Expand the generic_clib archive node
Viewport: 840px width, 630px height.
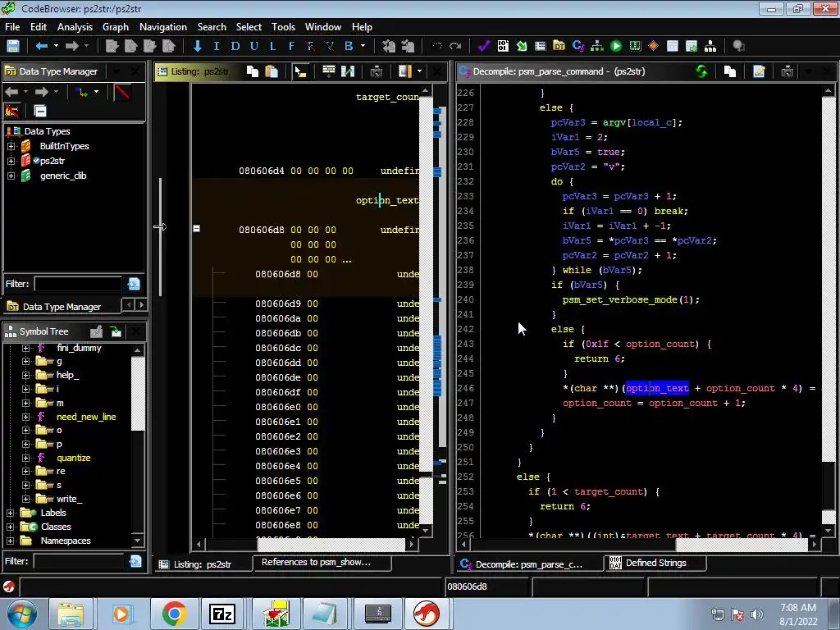pos(11,176)
